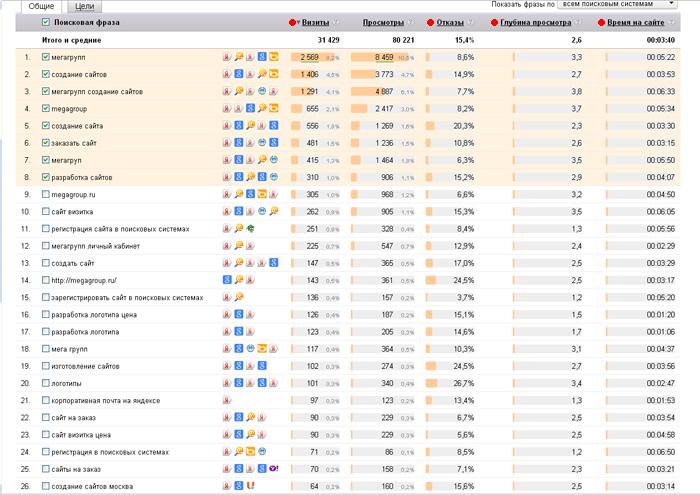
Task: Click the orange Rambler icon in мега групп row
Action: pyautogui.click(x=262, y=349)
